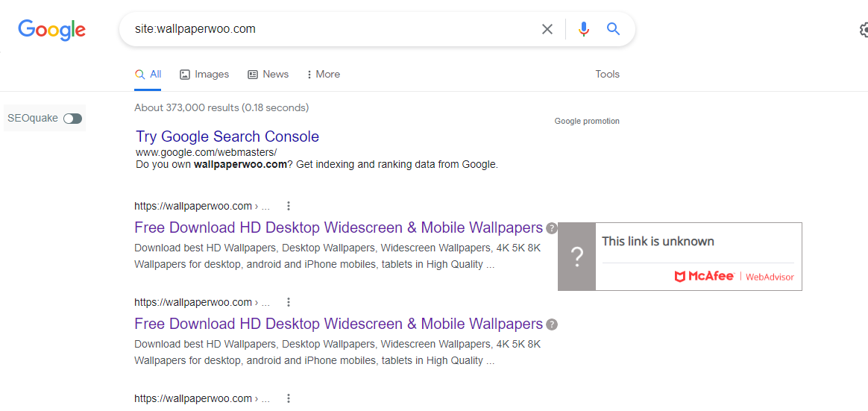This screenshot has width=868, height=411.
Task: Open the Tools options
Action: click(607, 75)
